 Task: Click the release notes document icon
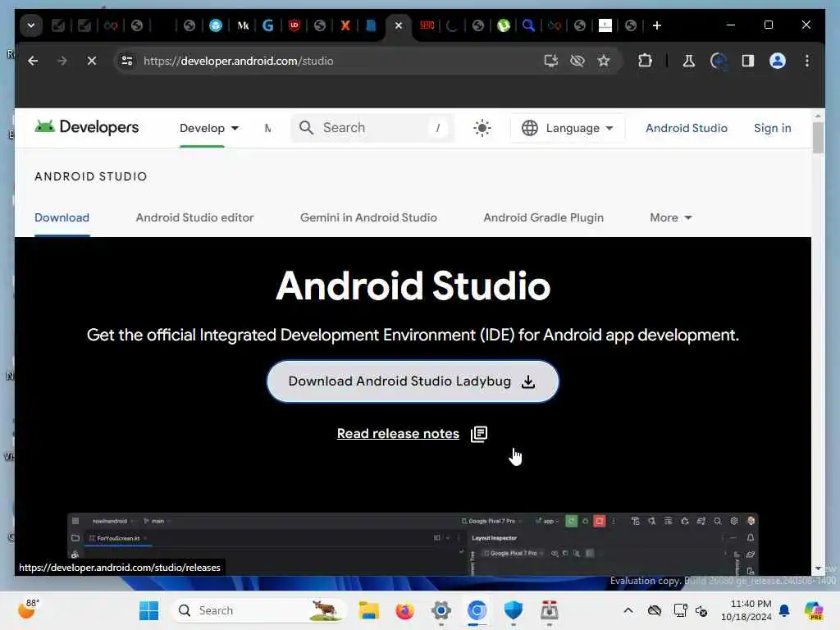(479, 434)
